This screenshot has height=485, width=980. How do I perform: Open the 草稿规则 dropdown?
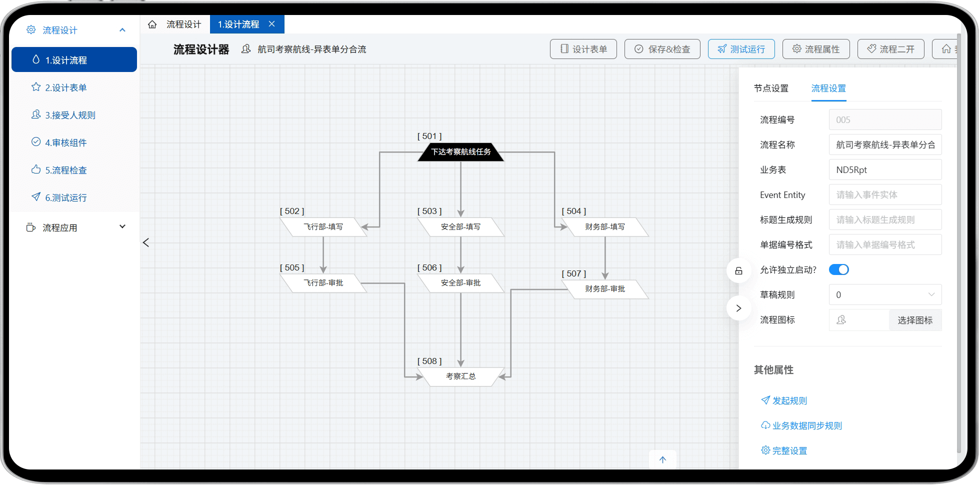click(884, 295)
